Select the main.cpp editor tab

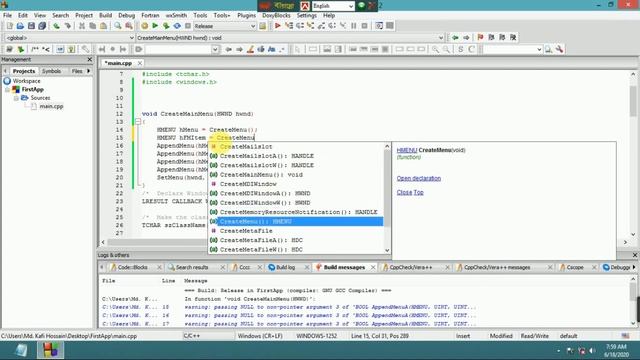pyautogui.click(x=118, y=63)
